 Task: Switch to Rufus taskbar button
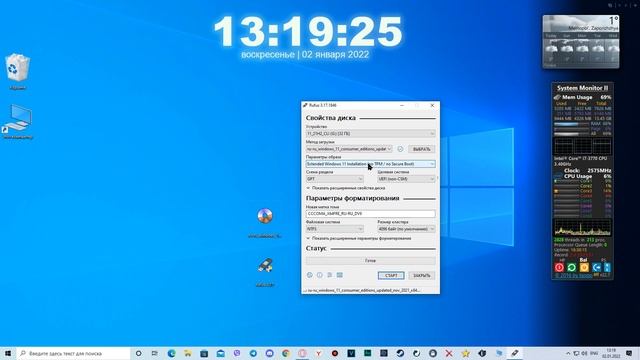(x=515, y=353)
